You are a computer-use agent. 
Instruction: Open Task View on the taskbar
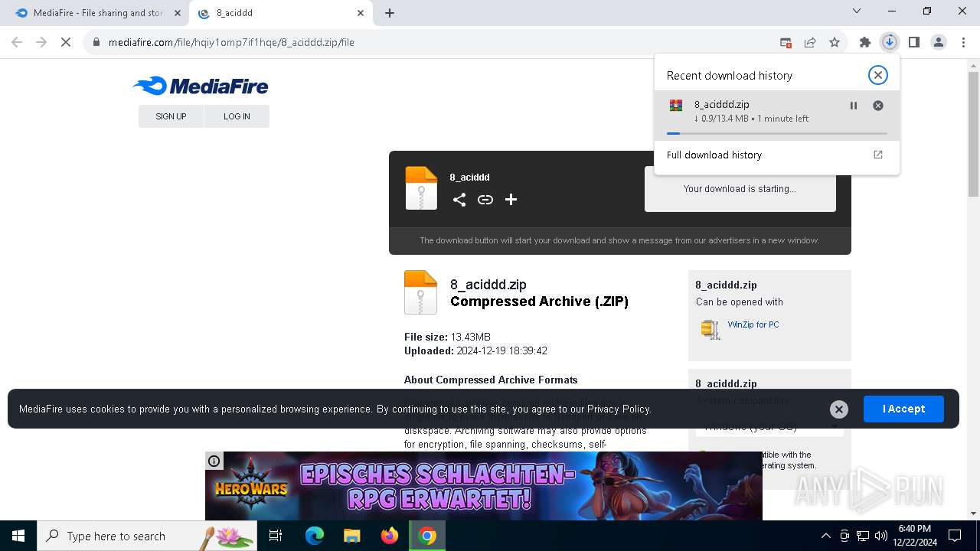[276, 536]
